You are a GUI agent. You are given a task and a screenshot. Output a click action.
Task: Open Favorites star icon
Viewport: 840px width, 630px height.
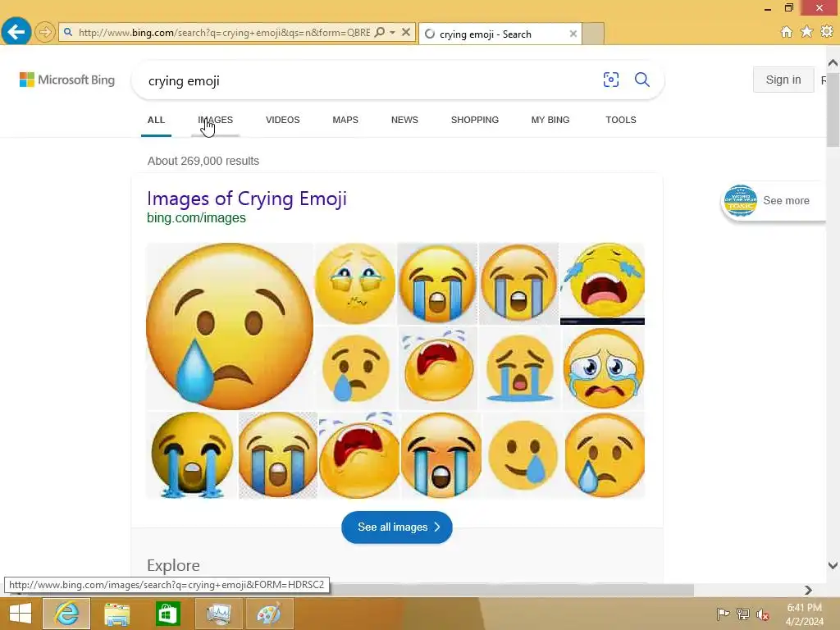coord(806,32)
